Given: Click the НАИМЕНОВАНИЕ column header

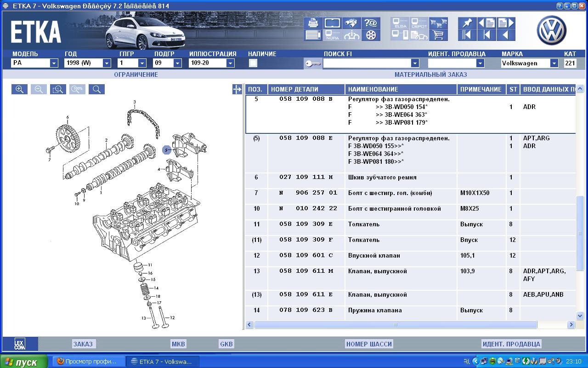Looking at the screenshot, I should [401, 89].
